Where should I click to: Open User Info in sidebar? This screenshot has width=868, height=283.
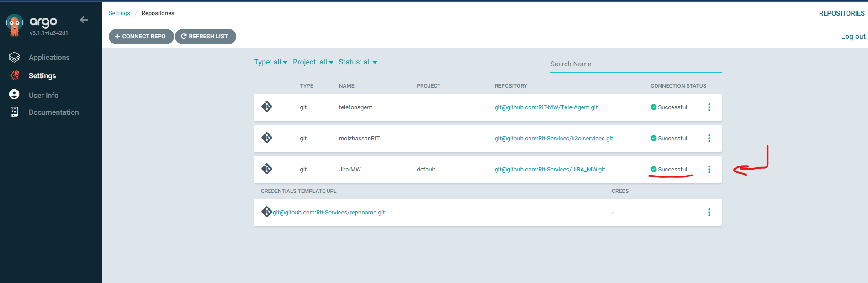point(43,95)
